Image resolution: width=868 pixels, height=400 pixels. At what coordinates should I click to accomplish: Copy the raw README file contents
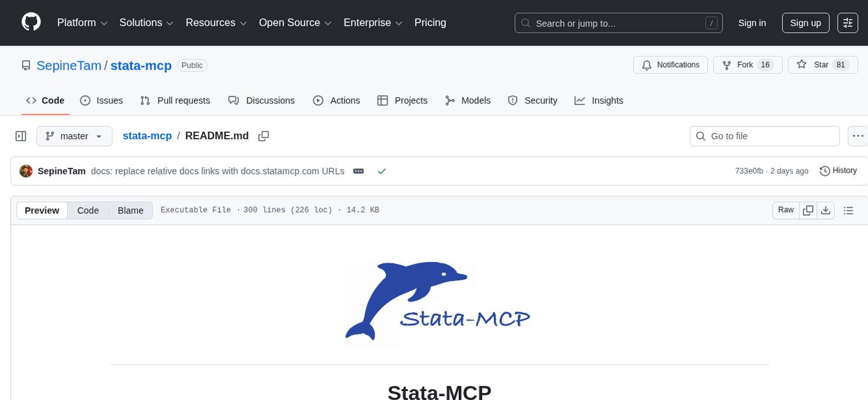tap(807, 210)
